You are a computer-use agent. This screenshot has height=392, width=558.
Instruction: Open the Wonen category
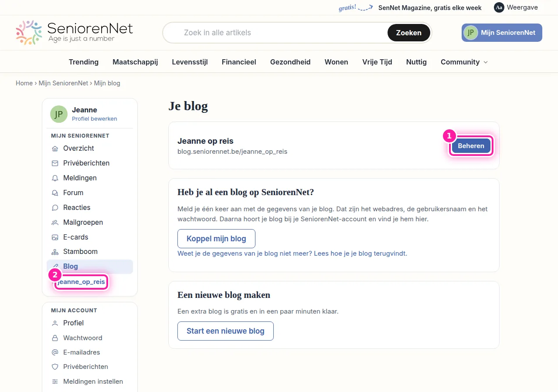tap(337, 62)
